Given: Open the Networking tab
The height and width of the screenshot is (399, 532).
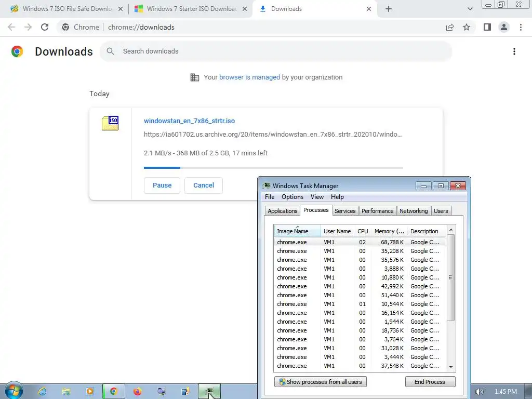Looking at the screenshot, I should [x=414, y=211].
